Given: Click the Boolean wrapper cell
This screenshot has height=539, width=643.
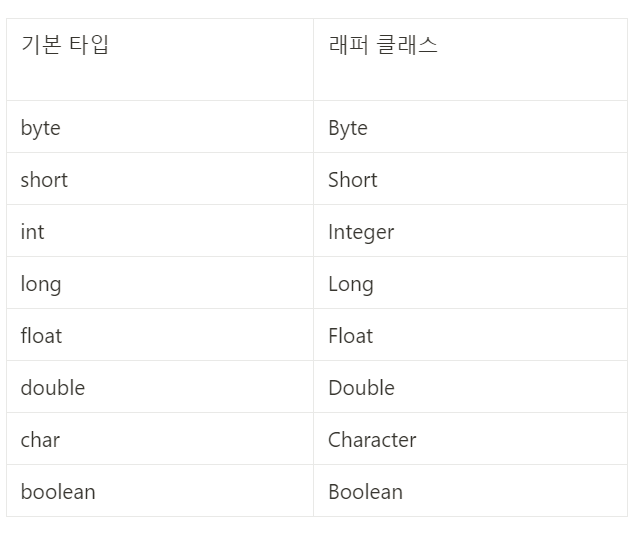Looking at the screenshot, I should click(470, 491).
